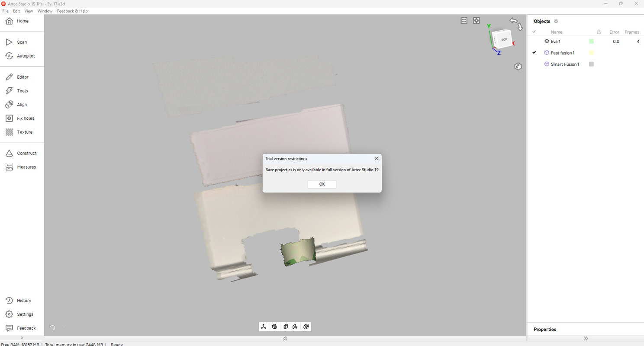
Task: Toggle the checkmark next to Fast fusion 1
Action: pos(534,52)
